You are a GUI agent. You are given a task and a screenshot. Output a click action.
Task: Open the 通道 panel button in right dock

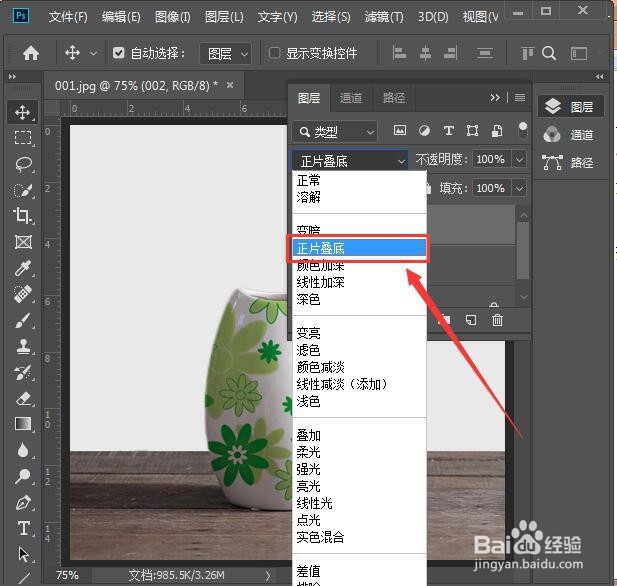(571, 135)
